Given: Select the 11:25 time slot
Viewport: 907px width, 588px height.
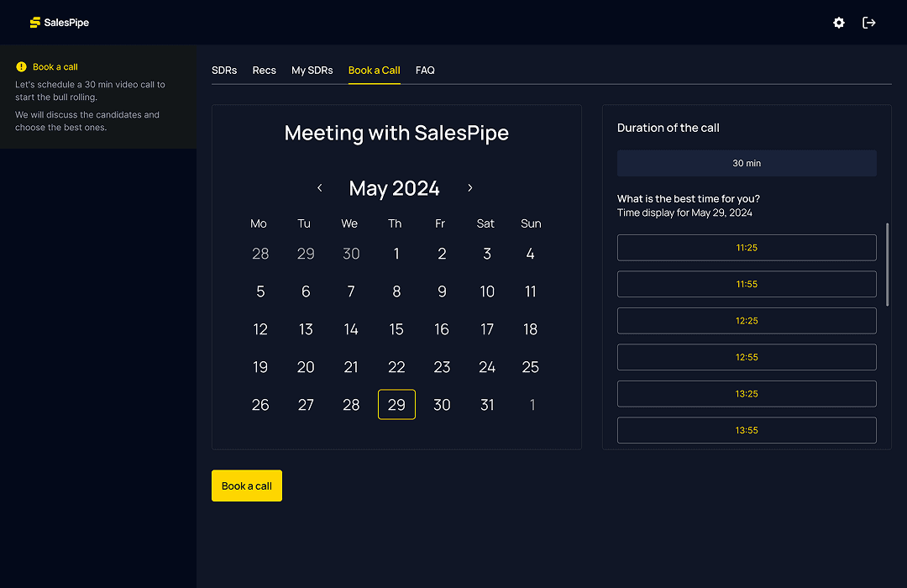Looking at the screenshot, I should [x=747, y=247].
